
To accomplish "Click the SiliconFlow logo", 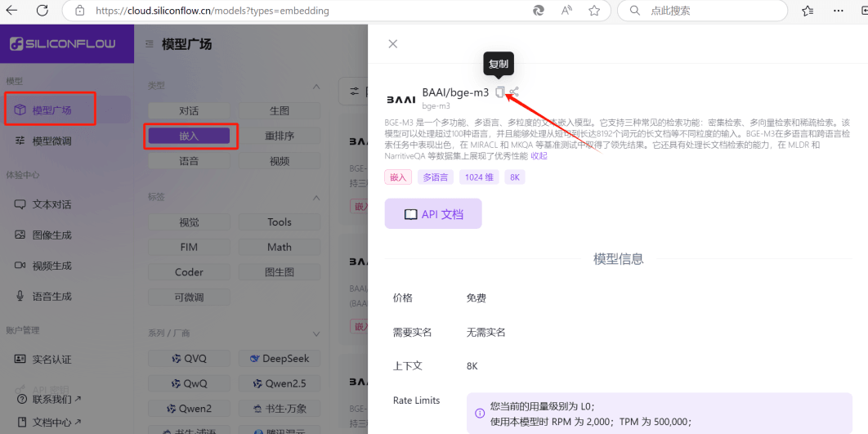I will (x=63, y=44).
